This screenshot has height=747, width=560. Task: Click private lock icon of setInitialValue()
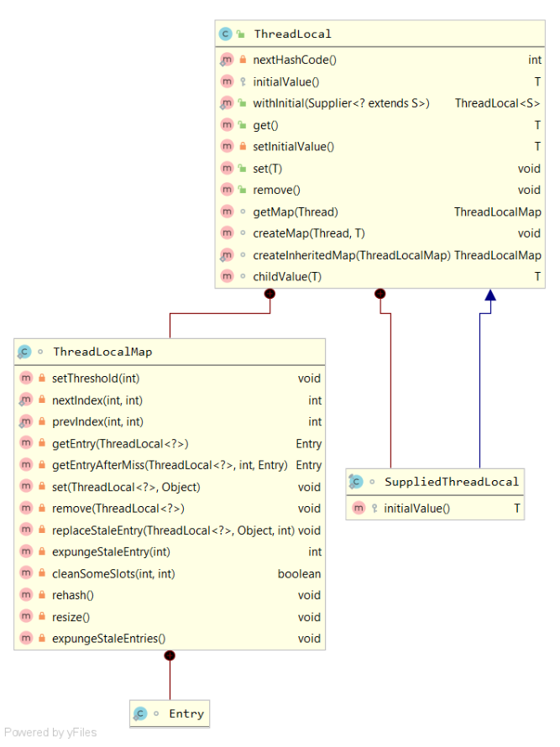tap(243, 146)
